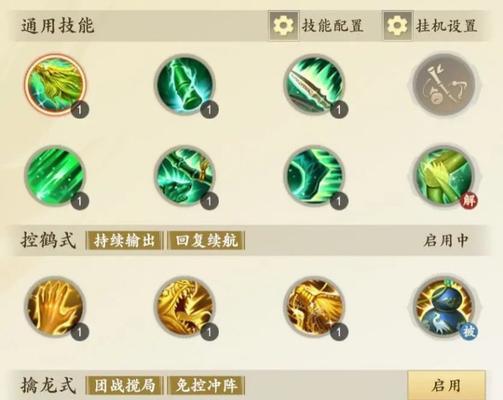Select the locked gray skill slot
The width and height of the screenshot is (503, 400).
click(445, 85)
